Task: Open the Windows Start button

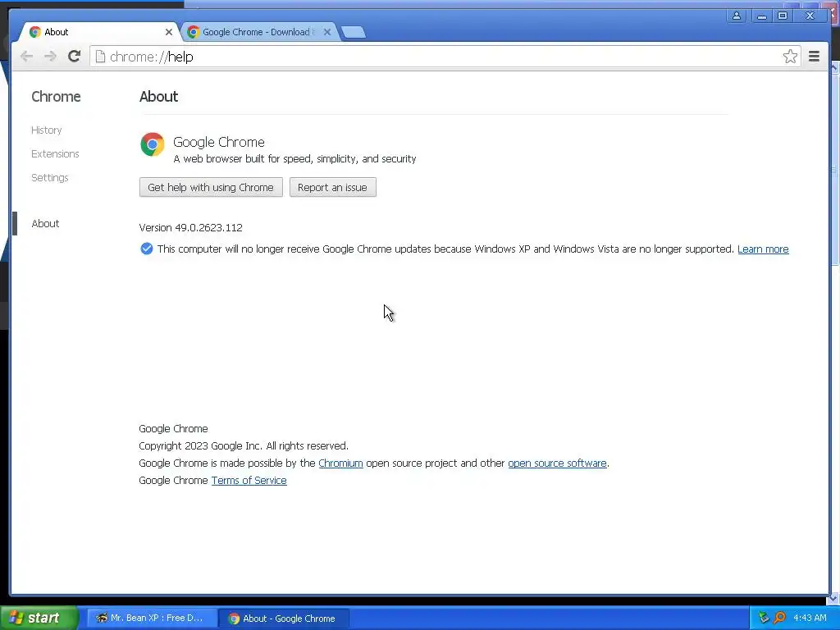Action: click(x=39, y=619)
